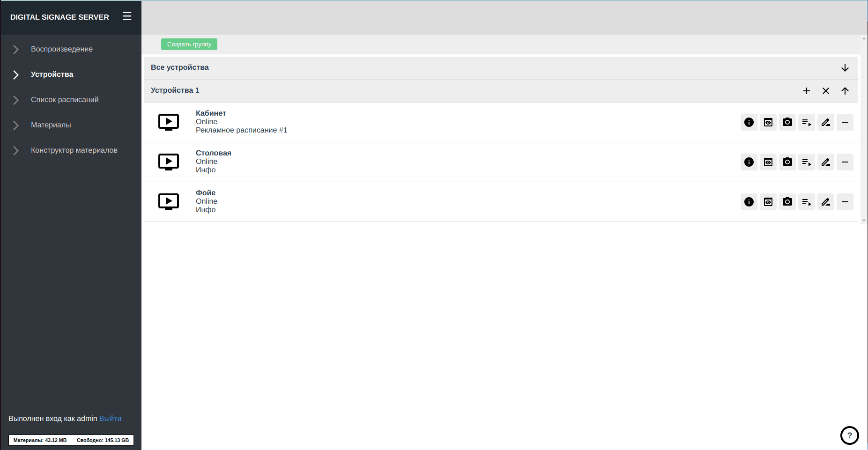Expand the Все устройства section
The image size is (868, 450).
(845, 68)
